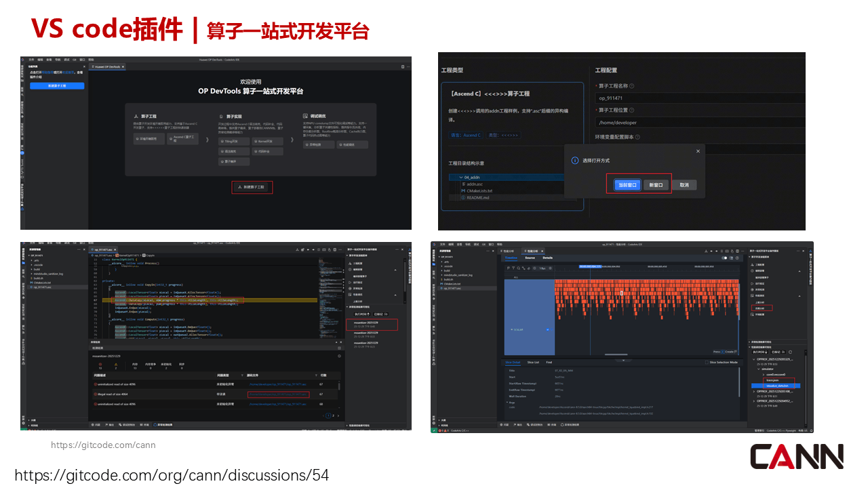Enable the Slice Selection Mode checkbox
Screen dimensions: 868x488
[x=707, y=363]
